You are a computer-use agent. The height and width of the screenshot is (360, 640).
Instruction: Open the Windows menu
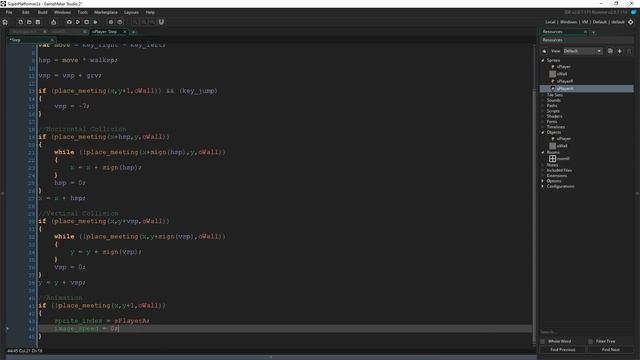[62, 12]
